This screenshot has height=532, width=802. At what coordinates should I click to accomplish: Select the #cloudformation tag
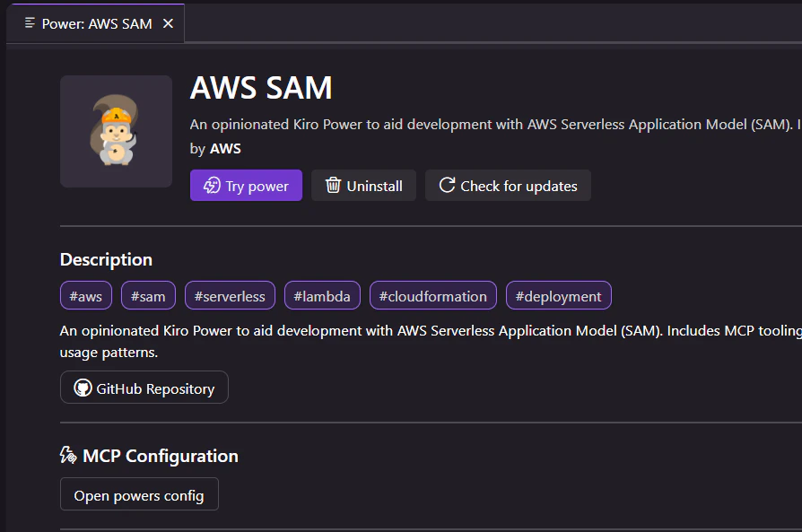pos(432,296)
